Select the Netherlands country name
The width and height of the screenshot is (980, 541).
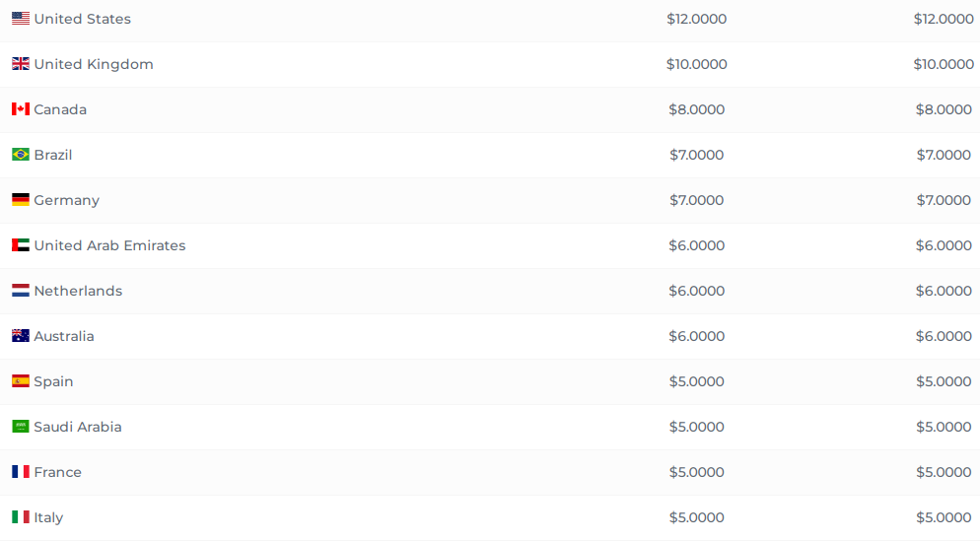(x=78, y=291)
